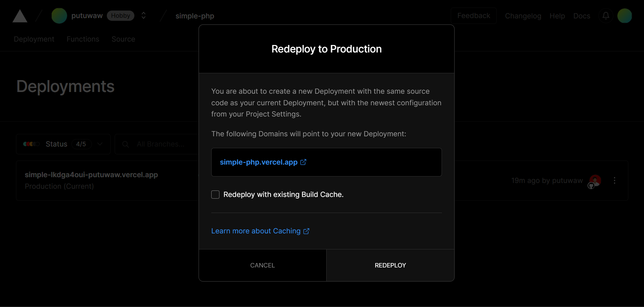The width and height of the screenshot is (644, 307).
Task: Click the "Production (Current)" label
Action: [x=59, y=186]
